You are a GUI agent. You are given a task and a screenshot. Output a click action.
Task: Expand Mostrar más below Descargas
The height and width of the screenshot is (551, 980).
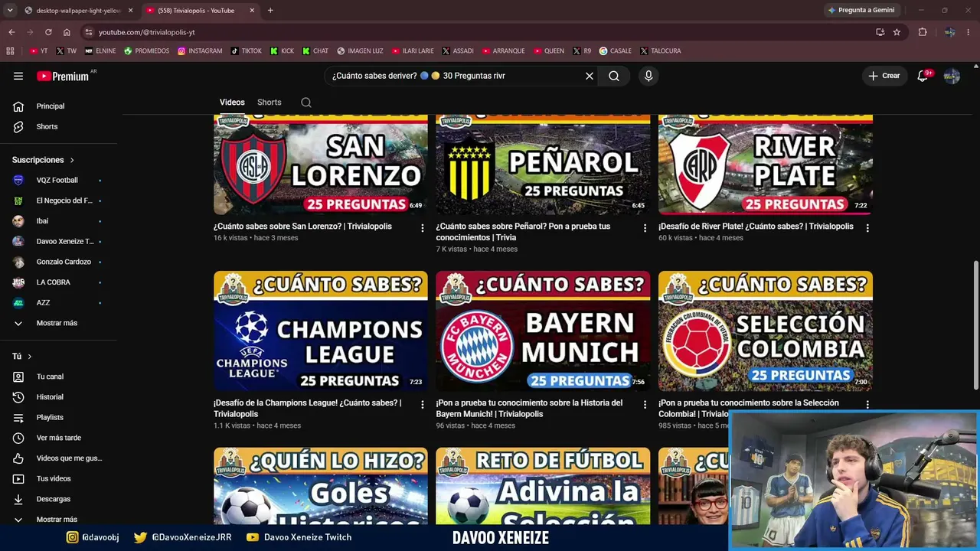[58, 520]
